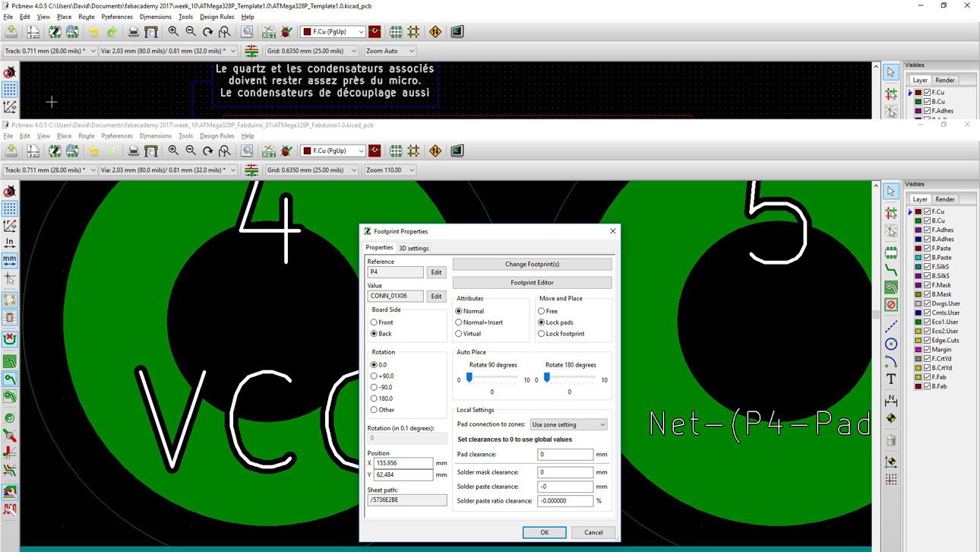Open Render tab in front window Visibles panel
Screen dimensions: 980x552
(x=945, y=199)
